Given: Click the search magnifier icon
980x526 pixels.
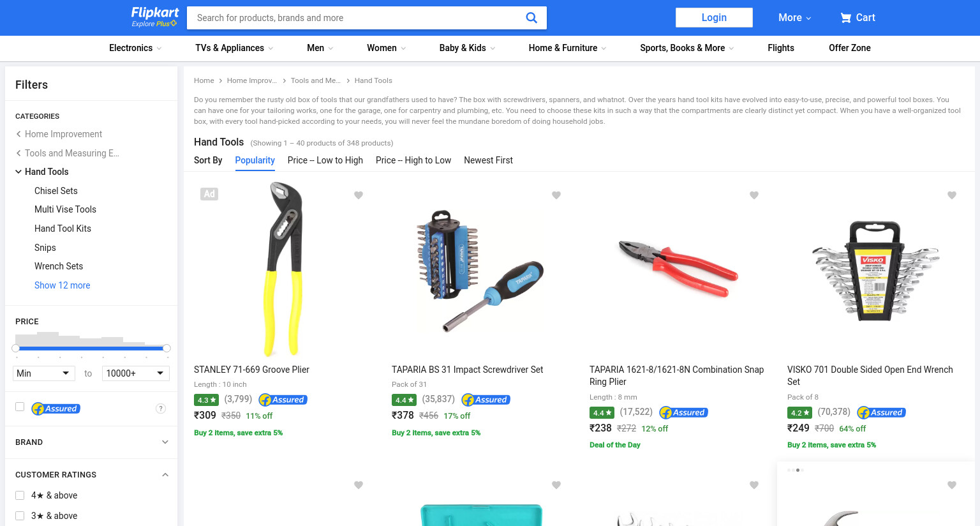Looking at the screenshot, I should [x=531, y=18].
